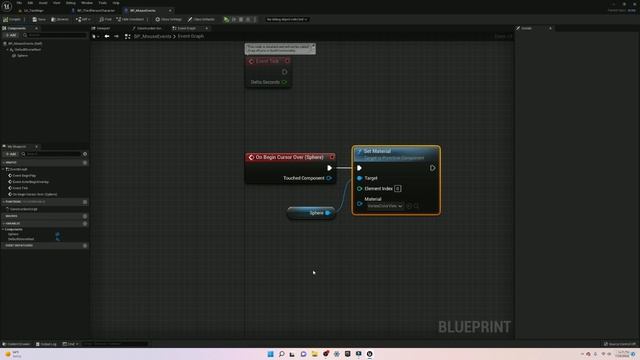This screenshot has height=360, width=640.
Task: Add an event dispatcher with the plus icon
Action: (85, 245)
